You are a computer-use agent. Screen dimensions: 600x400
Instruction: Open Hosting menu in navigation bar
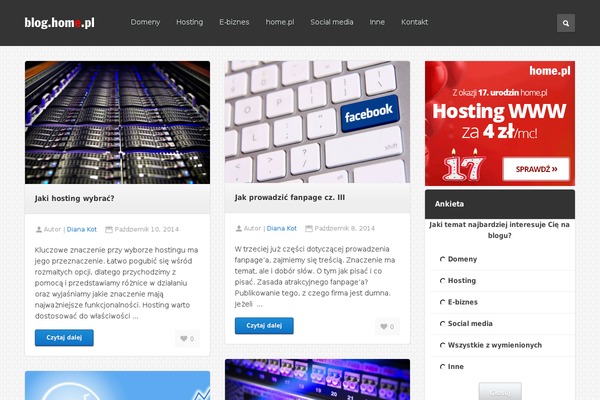[x=189, y=22]
